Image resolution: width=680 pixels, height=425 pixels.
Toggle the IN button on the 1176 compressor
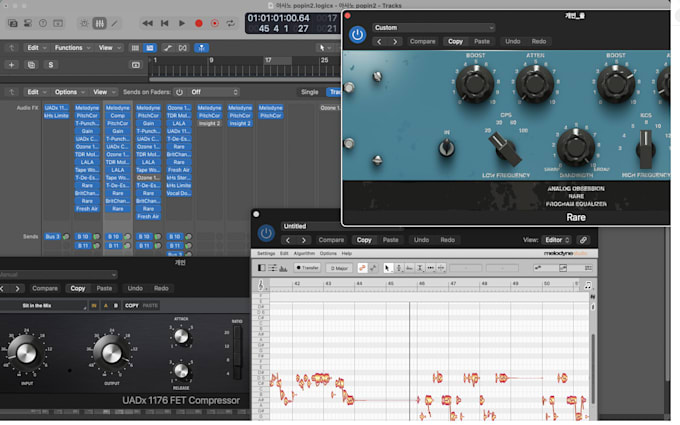(x=94, y=306)
